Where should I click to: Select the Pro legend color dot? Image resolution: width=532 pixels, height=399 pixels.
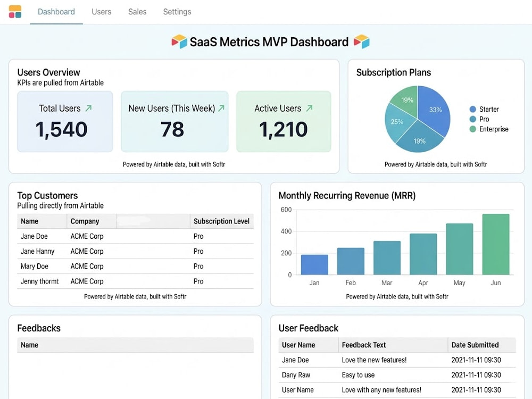coord(472,119)
